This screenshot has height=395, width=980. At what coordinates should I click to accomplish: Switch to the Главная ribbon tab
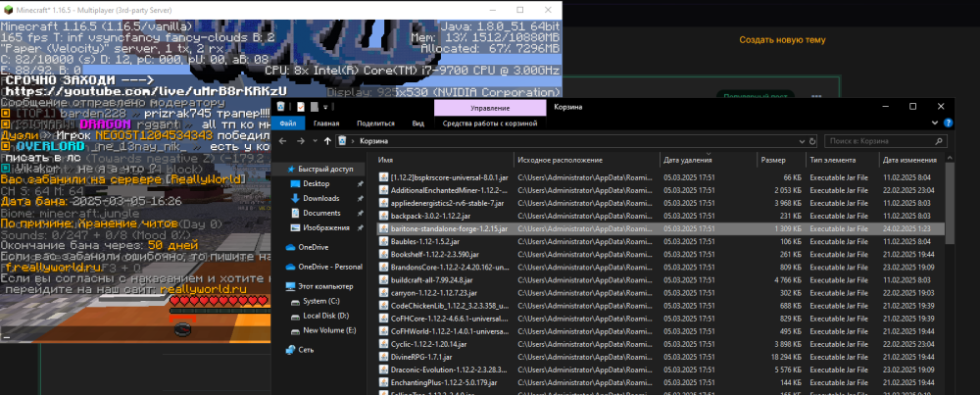tap(325, 123)
